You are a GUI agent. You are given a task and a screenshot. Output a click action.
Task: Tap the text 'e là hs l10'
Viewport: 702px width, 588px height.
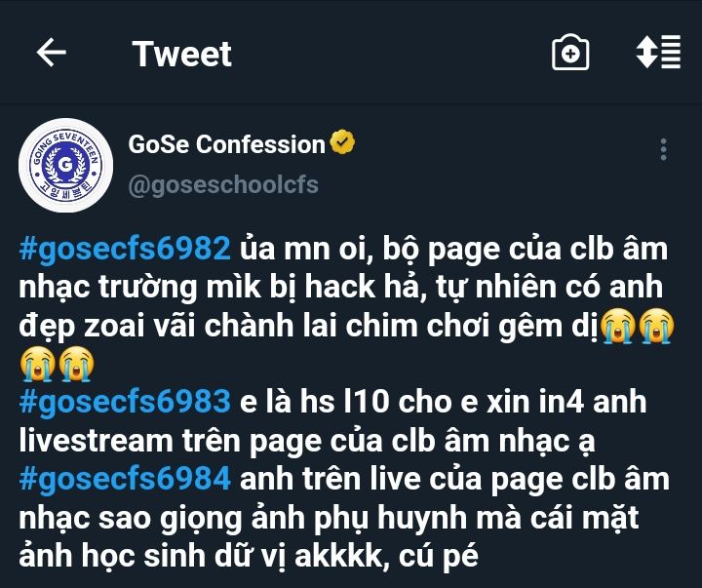pyautogui.click(x=314, y=402)
